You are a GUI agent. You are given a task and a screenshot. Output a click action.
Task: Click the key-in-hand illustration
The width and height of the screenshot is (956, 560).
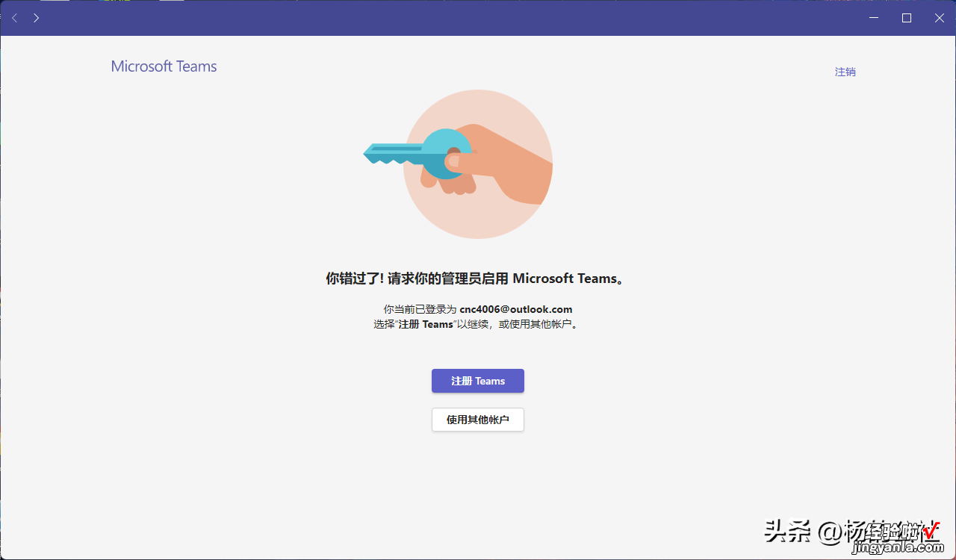pos(458,164)
